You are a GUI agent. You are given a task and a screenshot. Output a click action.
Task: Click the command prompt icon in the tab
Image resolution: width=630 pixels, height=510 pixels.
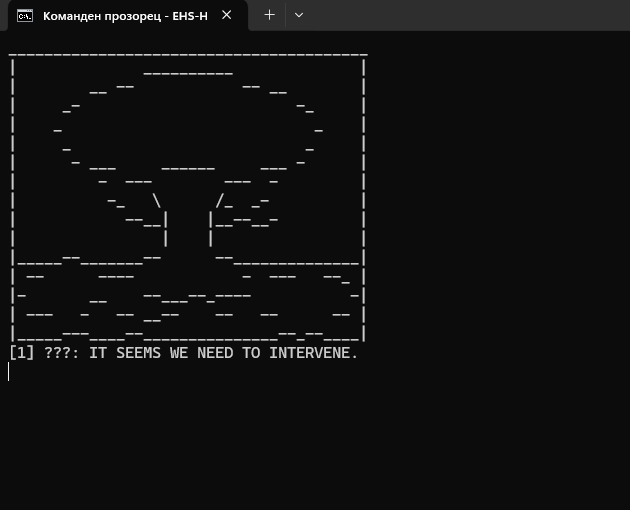(25, 16)
